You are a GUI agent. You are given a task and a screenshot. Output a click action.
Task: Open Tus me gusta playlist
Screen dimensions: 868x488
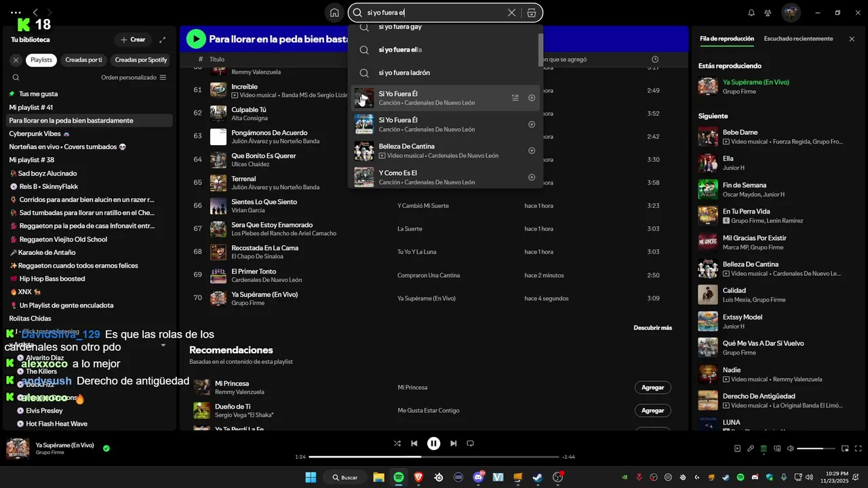[90, 94]
